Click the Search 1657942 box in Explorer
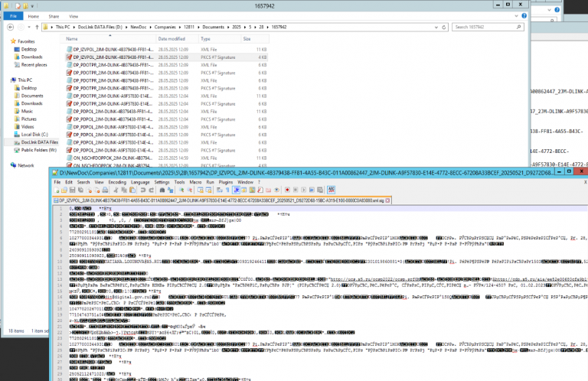Image resolution: width=588 pixels, height=381 pixels. (x=488, y=27)
